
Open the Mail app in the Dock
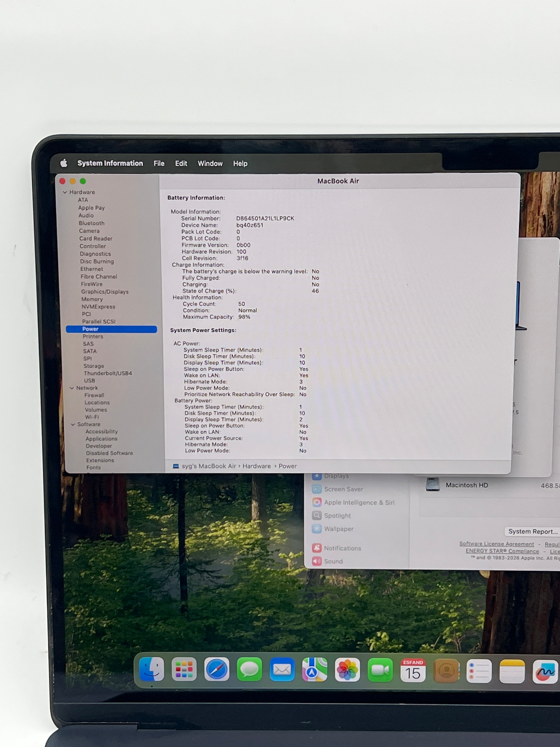click(282, 669)
